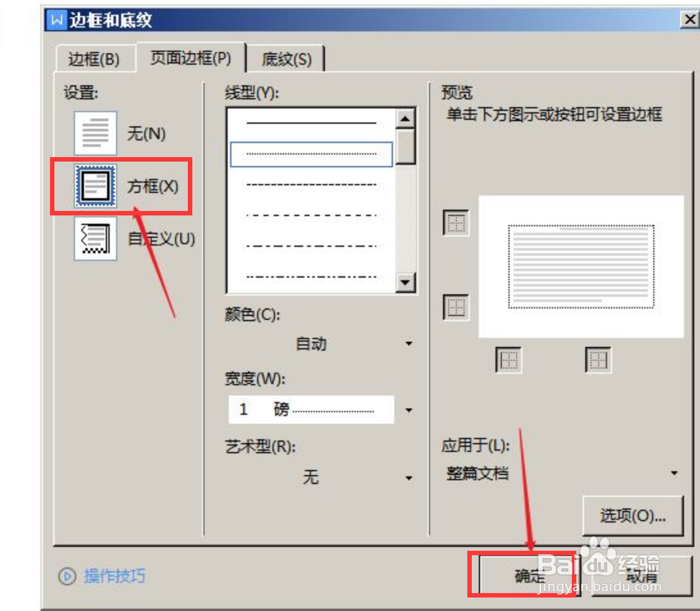Open the 选项(O)... options button
This screenshot has width=700, height=611.
[633, 516]
